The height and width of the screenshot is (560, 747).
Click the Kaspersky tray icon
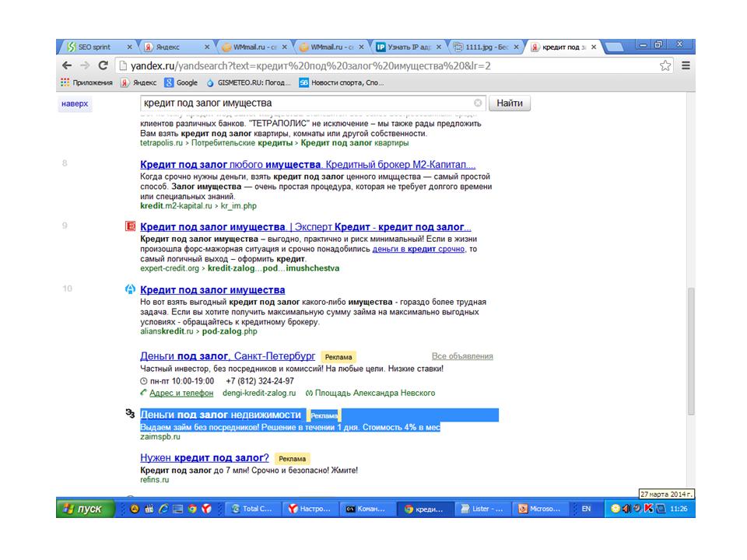648,509
